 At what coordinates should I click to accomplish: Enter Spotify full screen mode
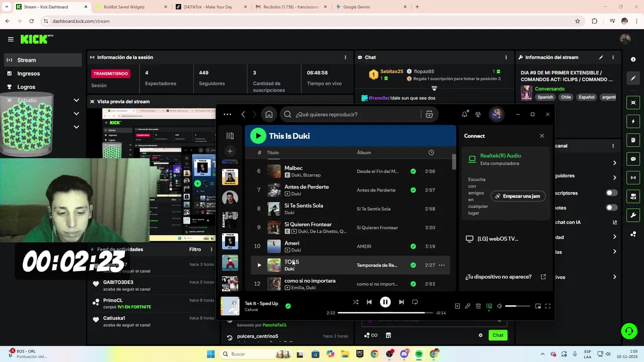coord(548,306)
